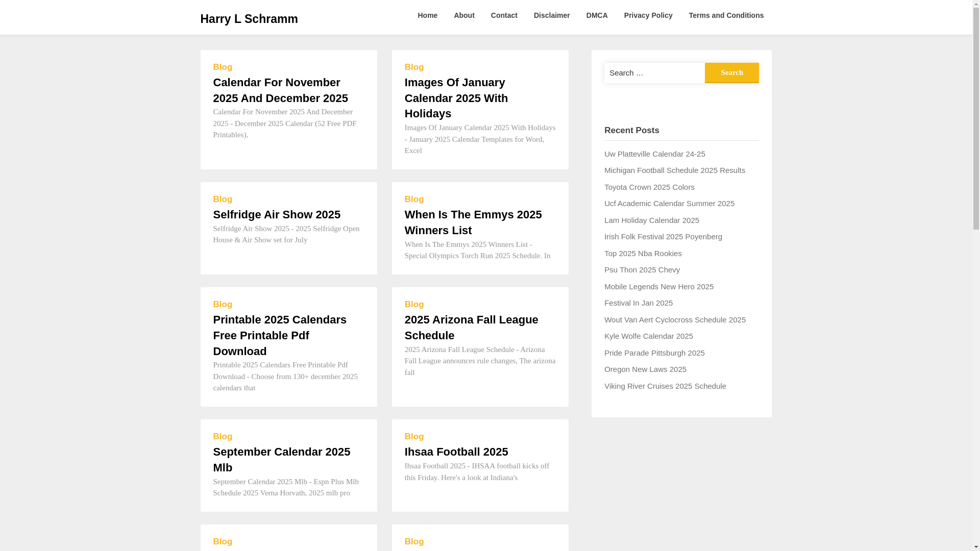Open recent post Irish Folk Festival 2025 Poyenberg

coord(663,237)
